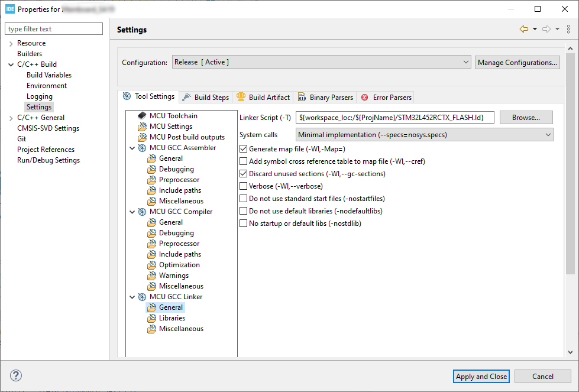The height and width of the screenshot is (392, 579).
Task: Click the Manage Configurations button
Action: point(517,61)
